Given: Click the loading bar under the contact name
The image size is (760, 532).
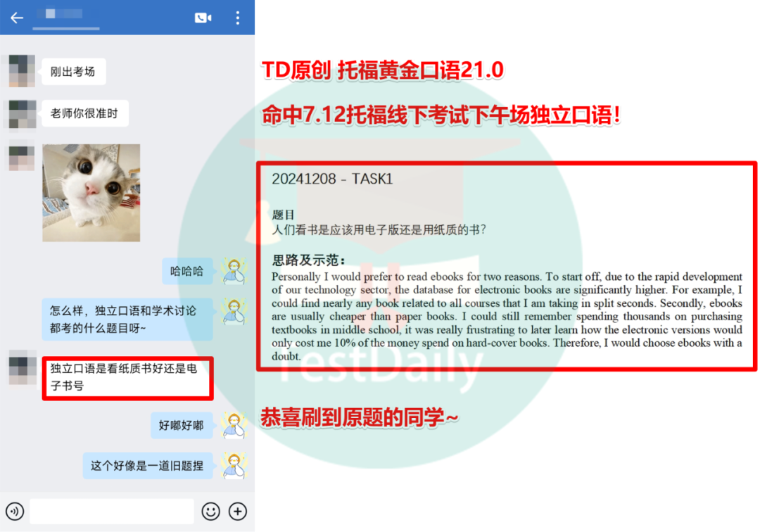Looking at the screenshot, I should (66, 29).
